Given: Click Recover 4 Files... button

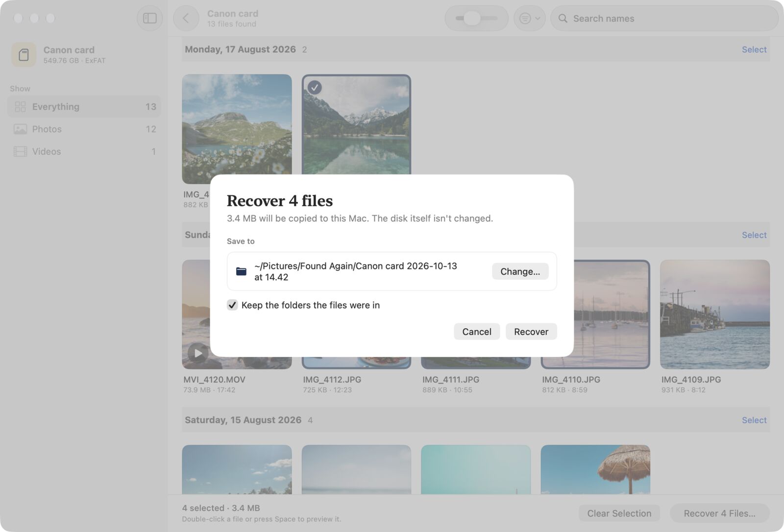Looking at the screenshot, I should [719, 513].
